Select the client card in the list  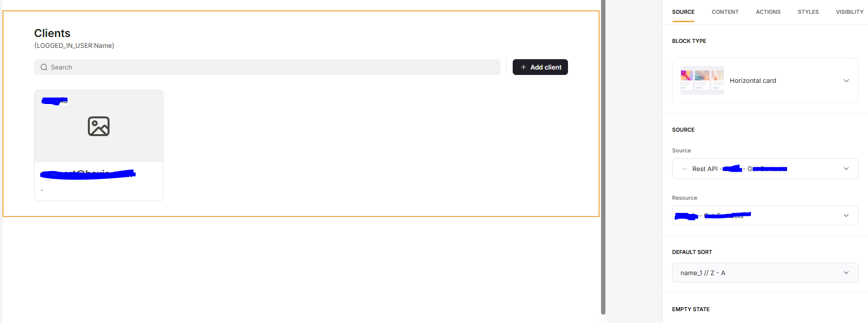pyautogui.click(x=99, y=145)
